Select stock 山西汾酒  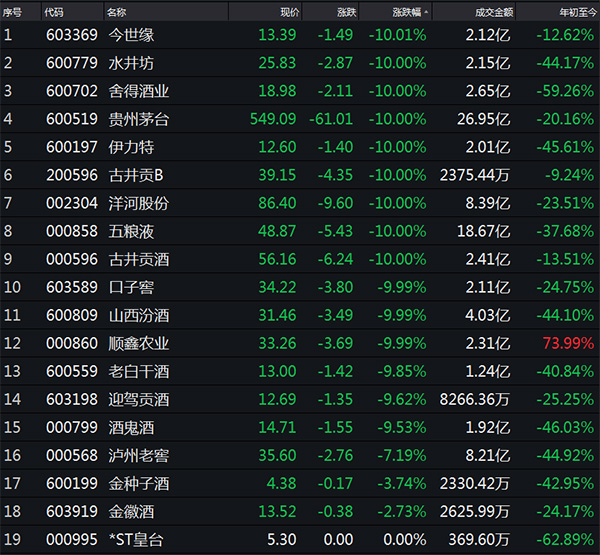tap(139, 315)
